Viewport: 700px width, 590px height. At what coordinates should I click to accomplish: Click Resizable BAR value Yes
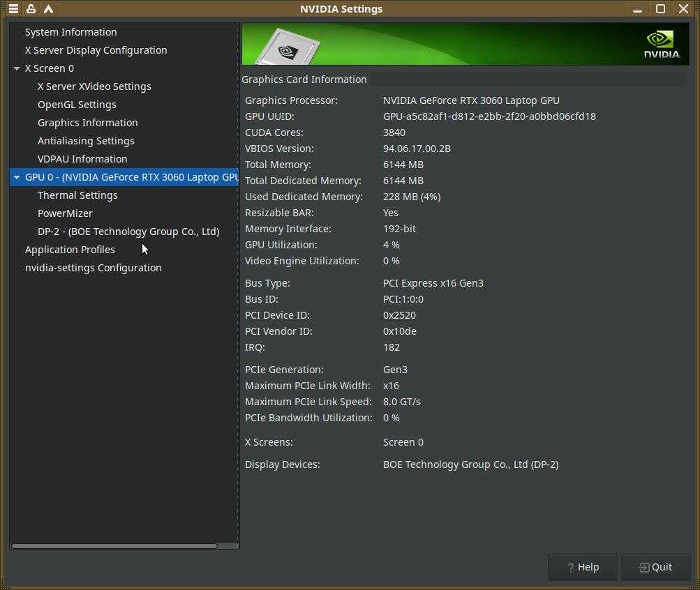click(391, 213)
